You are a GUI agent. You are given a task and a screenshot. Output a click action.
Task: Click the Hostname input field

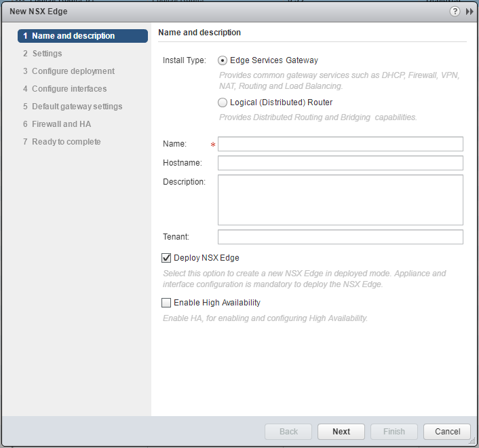pos(340,163)
